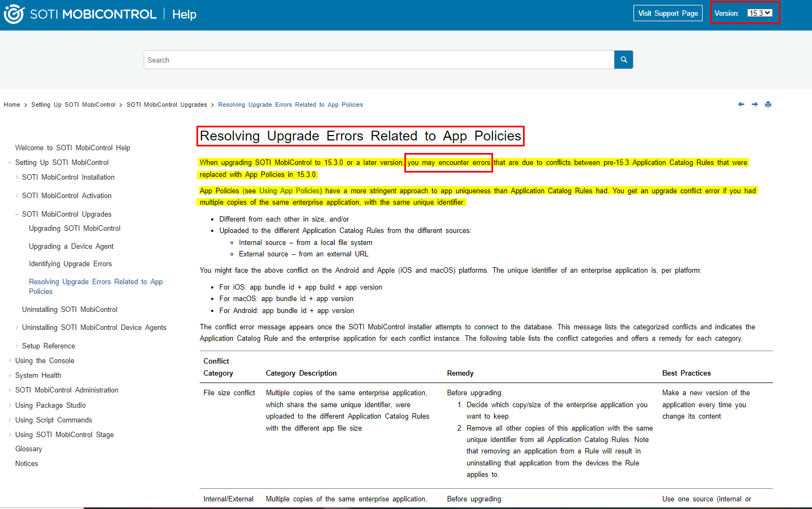This screenshot has height=509, width=812.
Task: Click the print page icon
Action: [768, 105]
